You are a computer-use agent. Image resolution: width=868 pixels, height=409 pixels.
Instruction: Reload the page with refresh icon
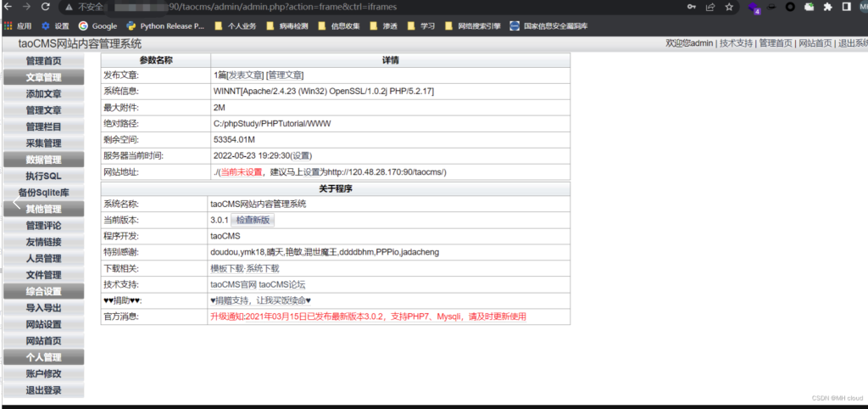click(46, 7)
